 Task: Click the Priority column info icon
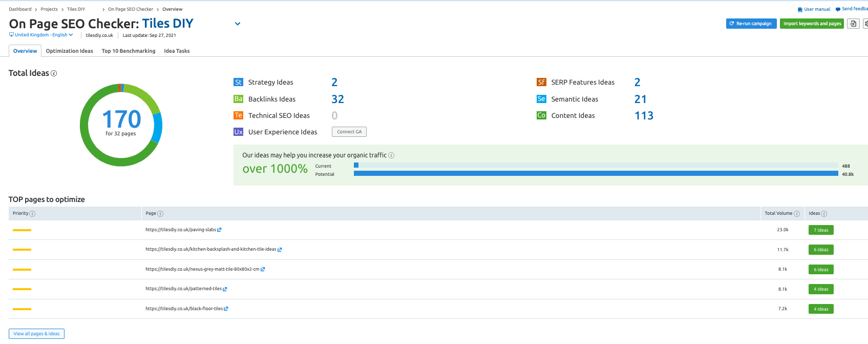tap(32, 214)
